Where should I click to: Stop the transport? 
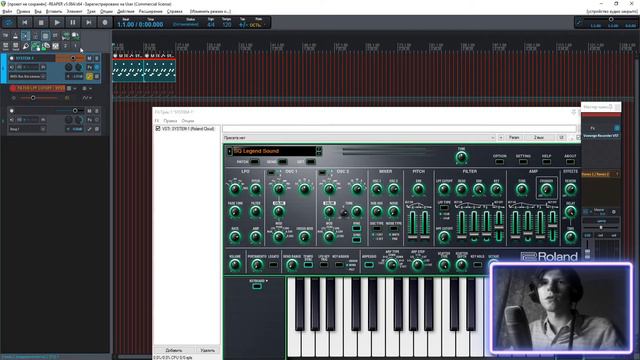pos(41,22)
